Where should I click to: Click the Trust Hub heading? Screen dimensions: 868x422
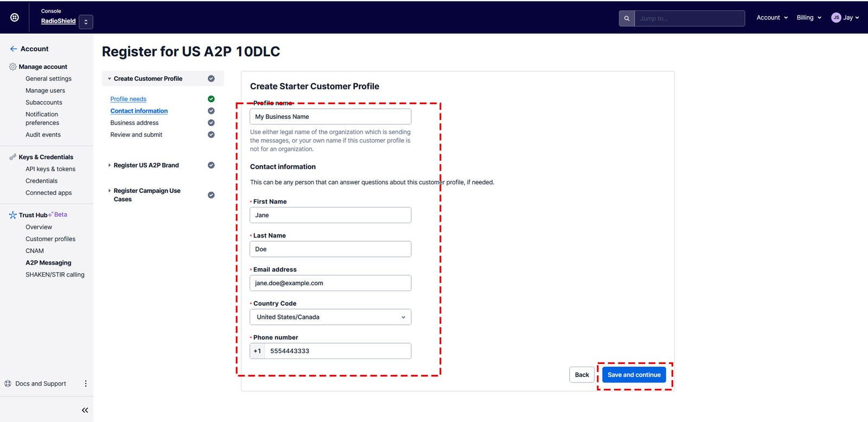(33, 215)
